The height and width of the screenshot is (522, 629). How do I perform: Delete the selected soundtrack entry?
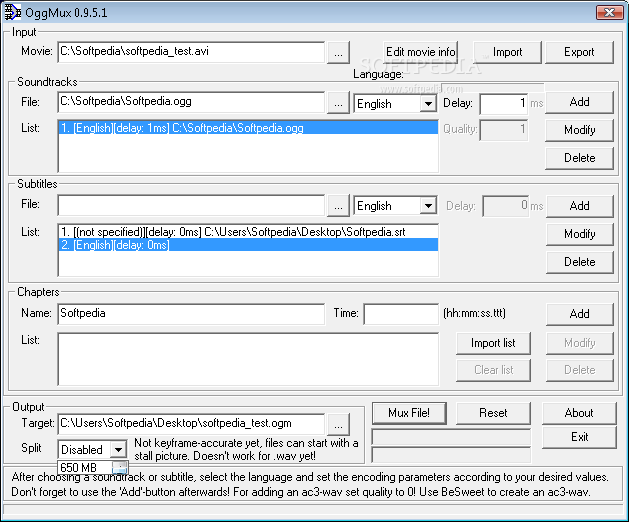coord(579,158)
